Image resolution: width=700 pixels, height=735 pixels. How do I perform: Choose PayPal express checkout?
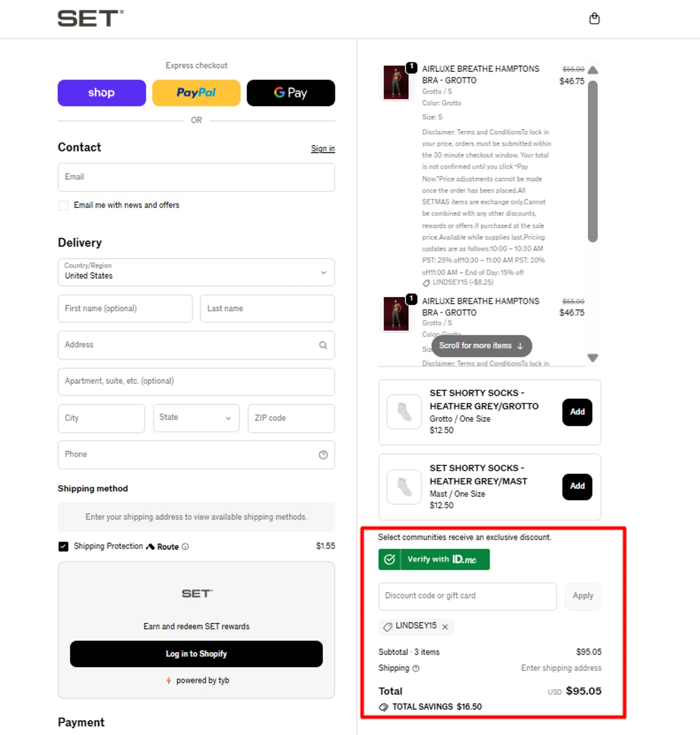(196, 93)
